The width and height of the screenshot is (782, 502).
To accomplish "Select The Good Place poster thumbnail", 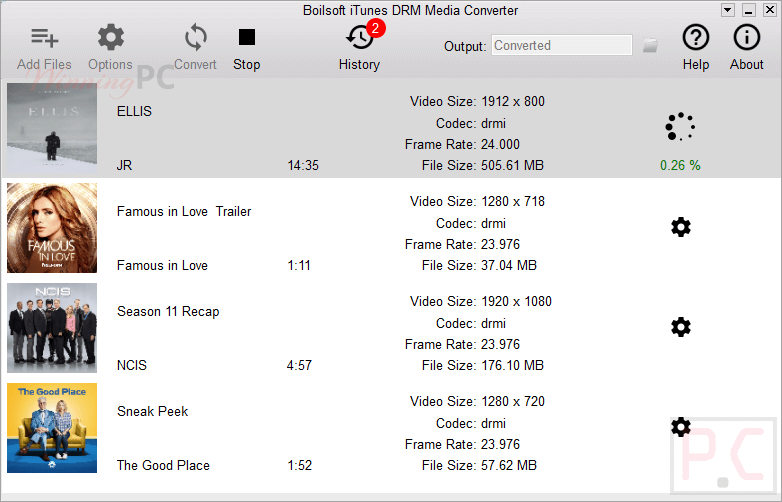I will [52, 428].
